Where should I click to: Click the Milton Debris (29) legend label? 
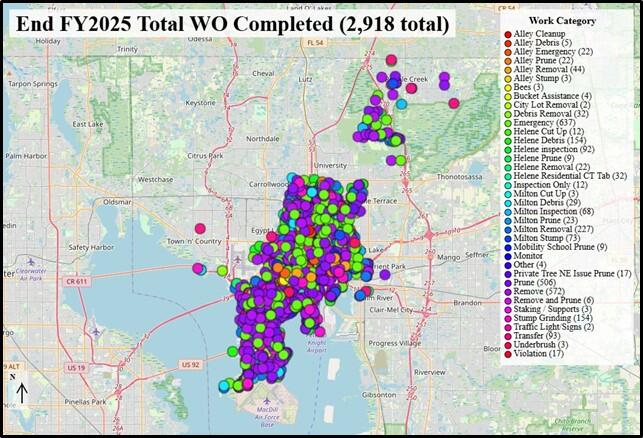tap(547, 203)
